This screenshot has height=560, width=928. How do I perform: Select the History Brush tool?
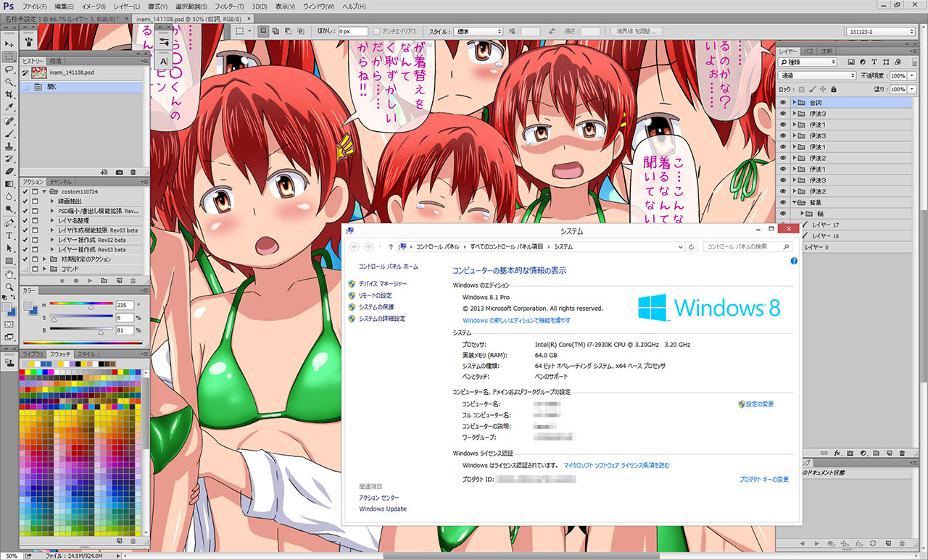click(x=9, y=159)
